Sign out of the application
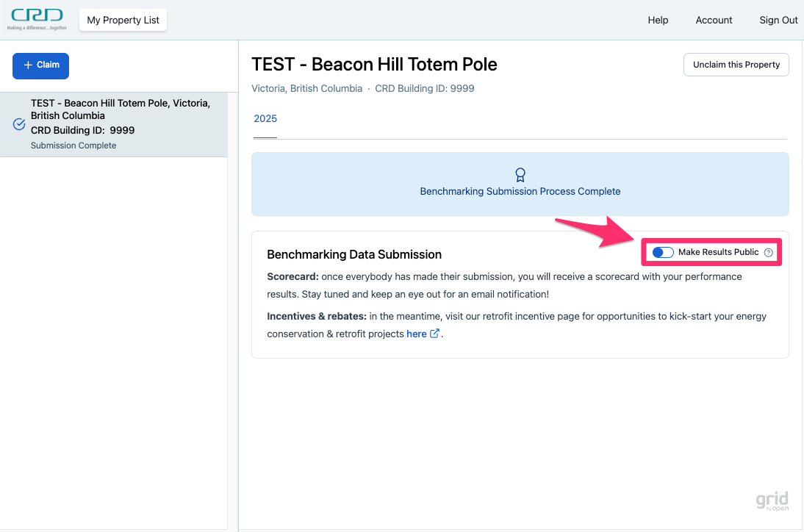The height and width of the screenshot is (532, 804). (778, 20)
